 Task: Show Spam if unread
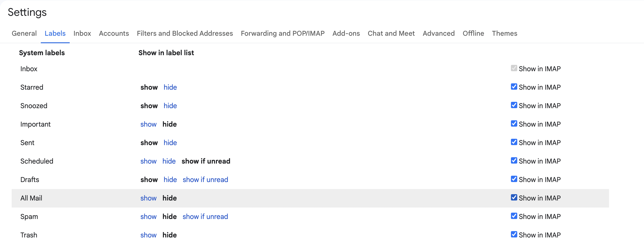[x=205, y=217]
